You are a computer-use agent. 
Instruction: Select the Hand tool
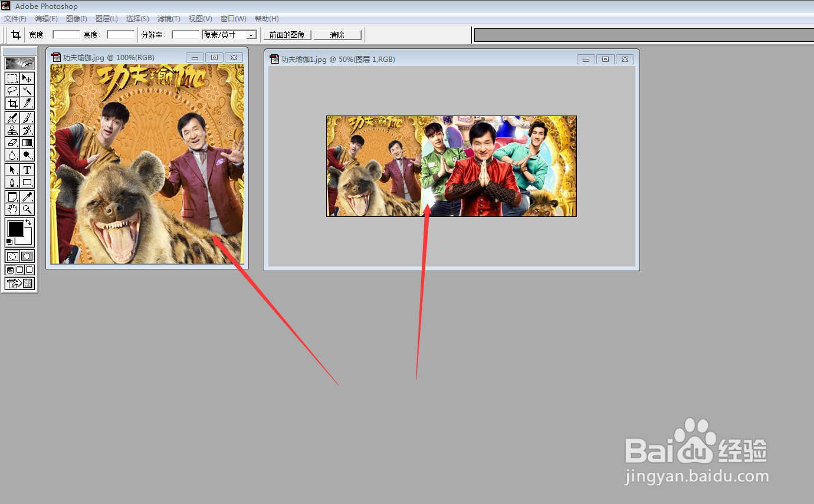pos(12,209)
